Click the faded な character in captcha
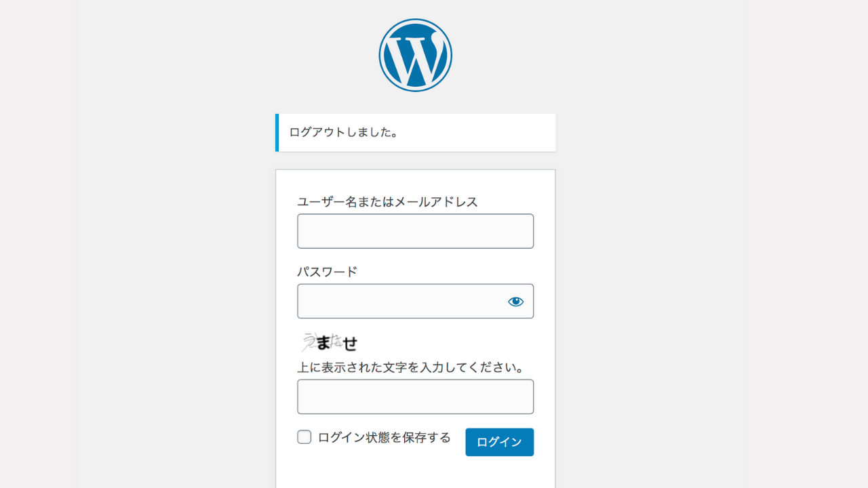The height and width of the screenshot is (488, 868). pyautogui.click(x=336, y=341)
